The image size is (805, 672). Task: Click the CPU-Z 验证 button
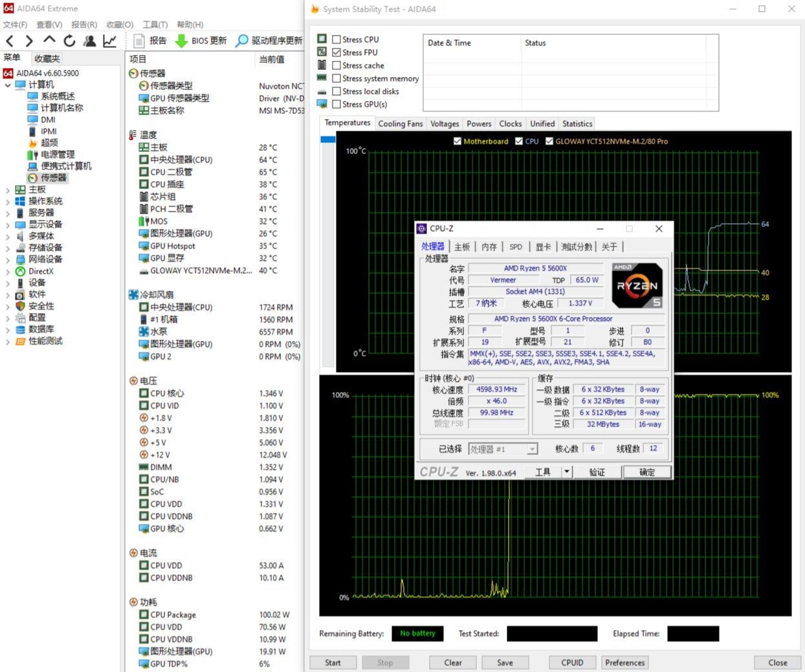click(597, 472)
